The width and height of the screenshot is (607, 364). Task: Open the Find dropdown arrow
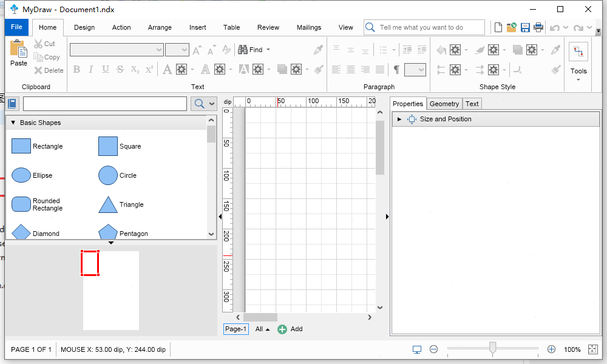(268, 50)
